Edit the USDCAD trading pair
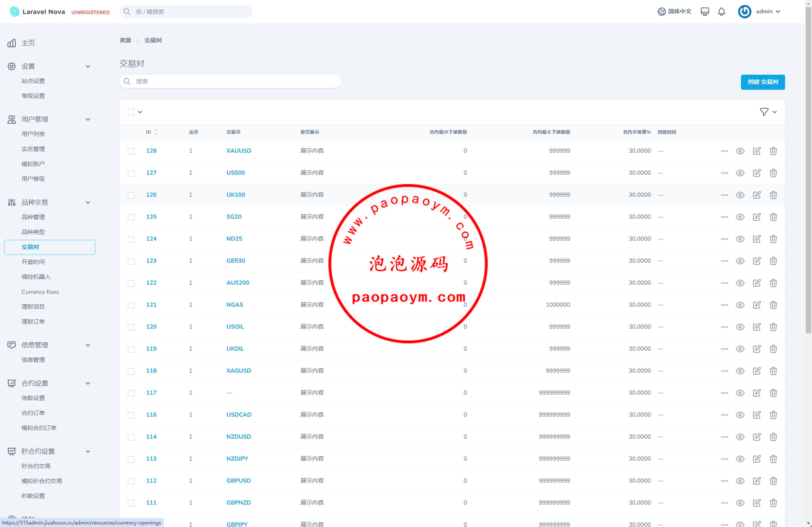 click(757, 415)
